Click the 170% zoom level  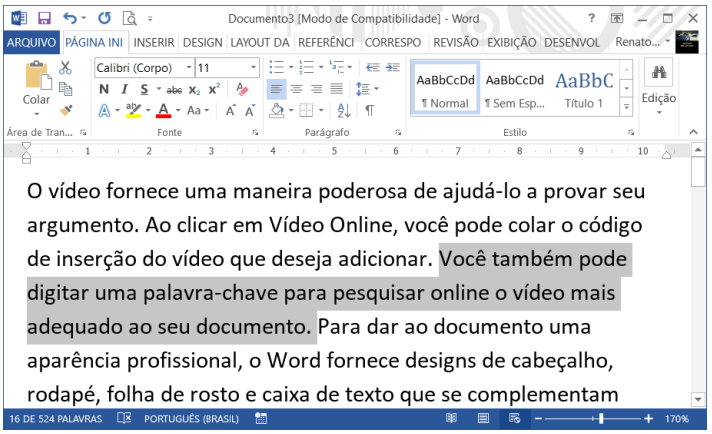(677, 418)
